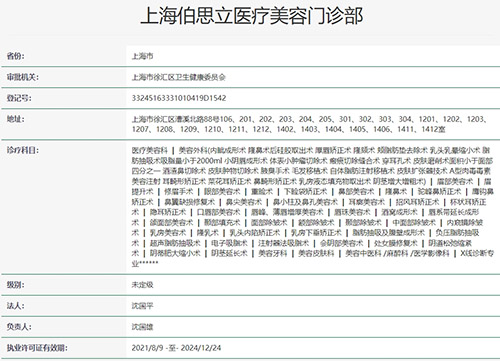This screenshot has height=361, width=500.
Task: Click the 负责人 name value
Action: click(142, 327)
